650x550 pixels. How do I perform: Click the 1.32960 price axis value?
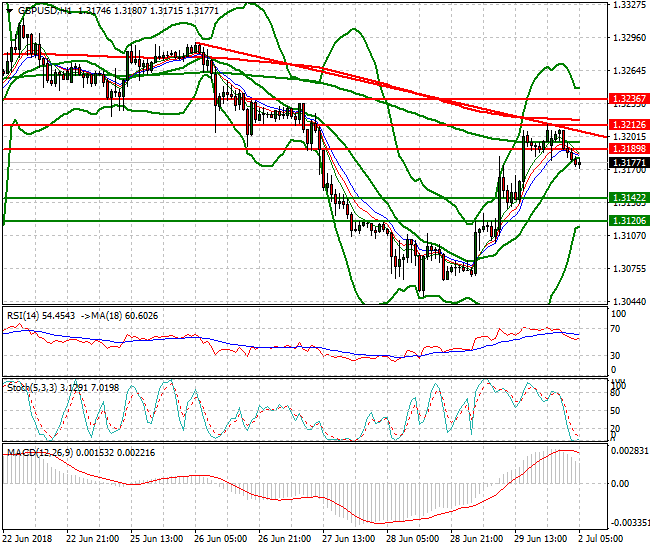(629, 38)
